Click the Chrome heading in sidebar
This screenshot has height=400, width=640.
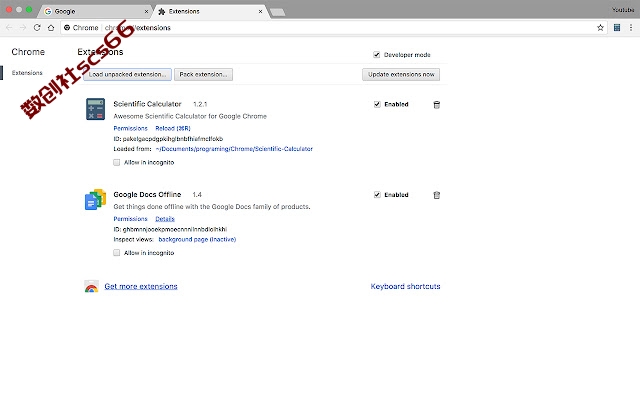point(28,52)
